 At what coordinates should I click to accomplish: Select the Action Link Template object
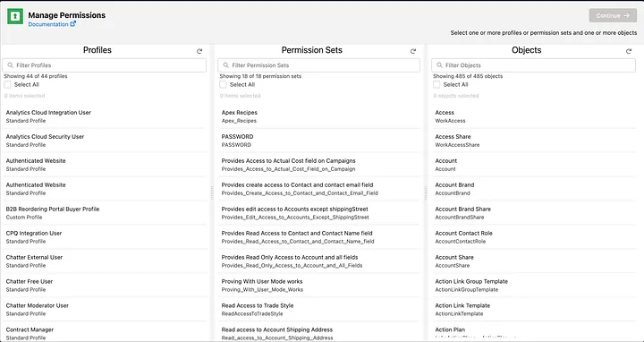coord(533,310)
